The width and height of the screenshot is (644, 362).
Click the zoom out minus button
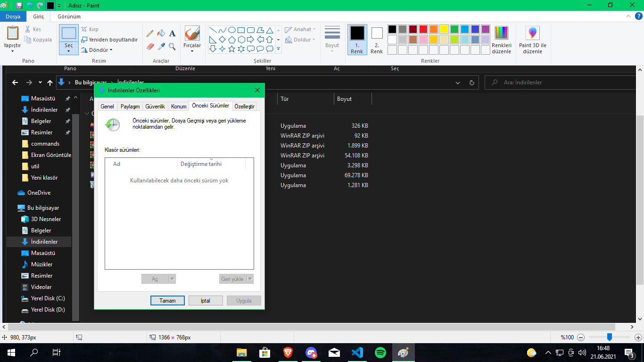[581, 337]
